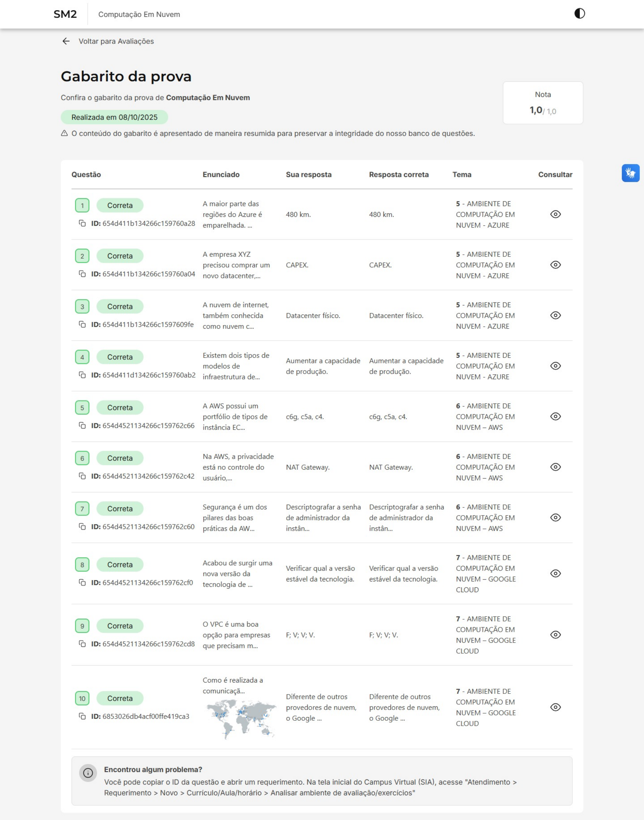Copy the ID of question 1
Screen dimensions: 644x820
click(x=82, y=223)
